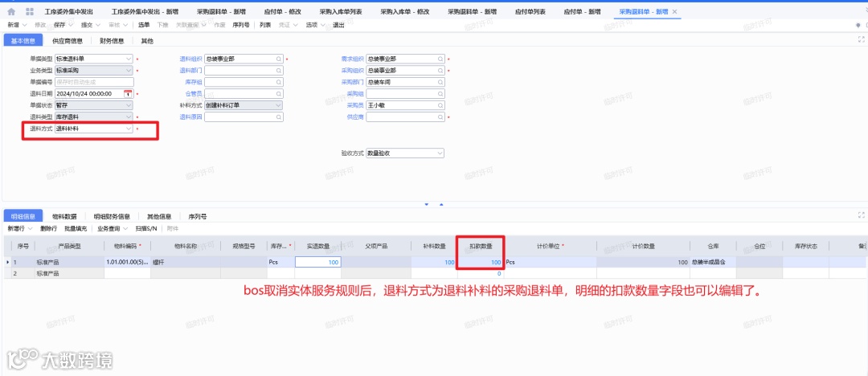Expand the 业务查询 dropdown arrow
The width and height of the screenshot is (868, 376).
click(x=126, y=228)
